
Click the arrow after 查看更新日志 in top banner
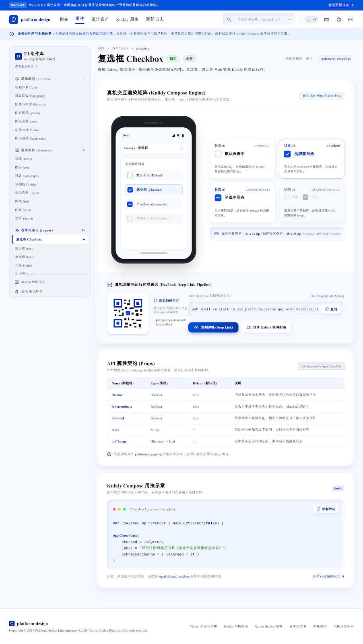(352, 5)
